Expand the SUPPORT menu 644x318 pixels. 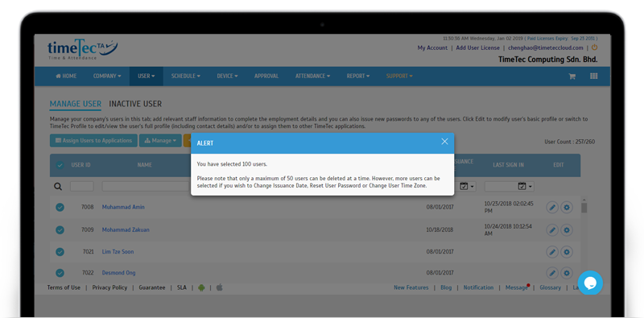tap(399, 76)
